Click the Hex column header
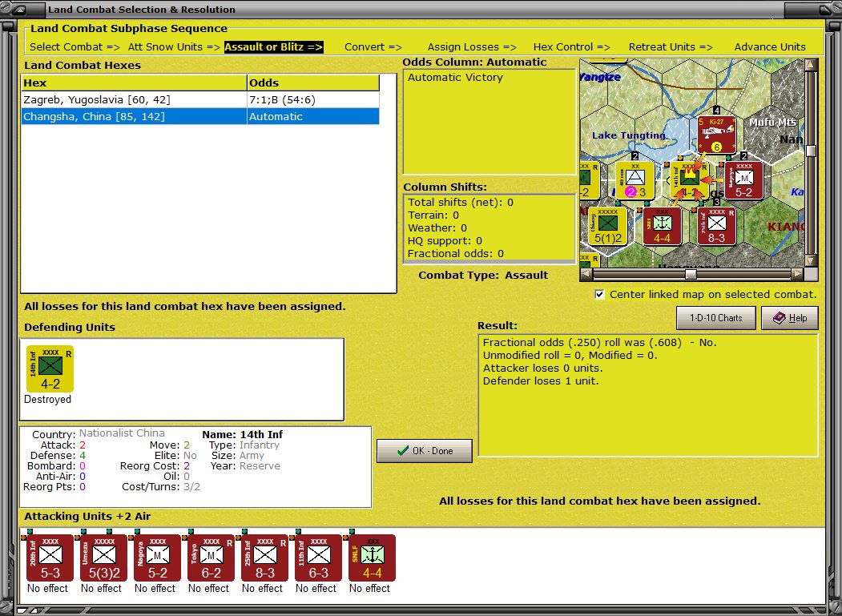 tap(135, 83)
